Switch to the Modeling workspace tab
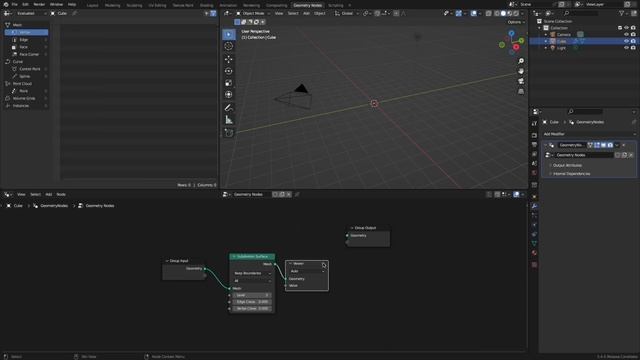 tap(113, 5)
